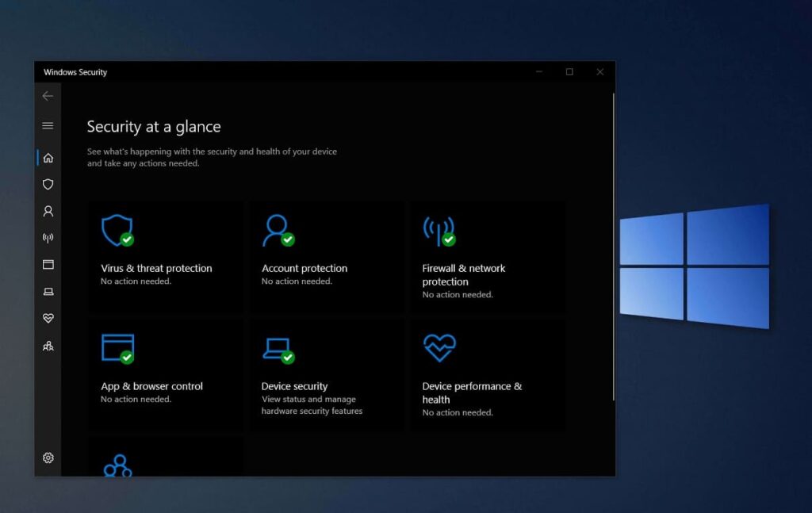Select the Home icon in sidebar
Image resolution: width=812 pixels, height=513 pixels.
(48, 158)
